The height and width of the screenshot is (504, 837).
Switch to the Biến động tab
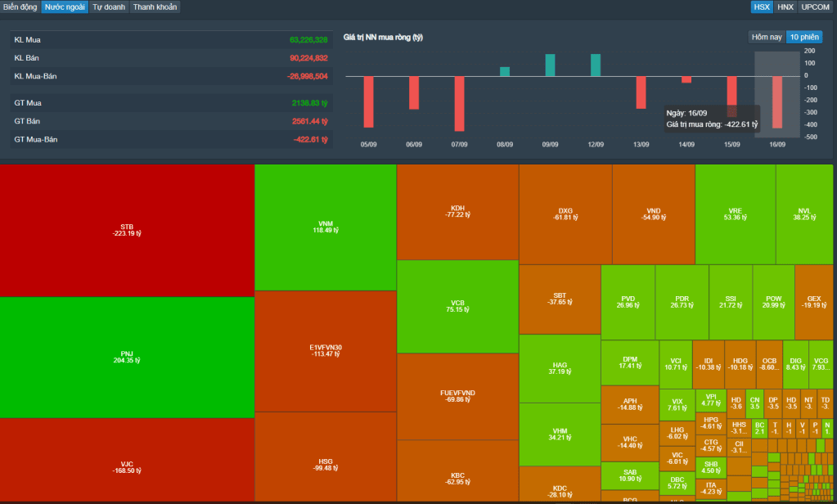(20, 7)
